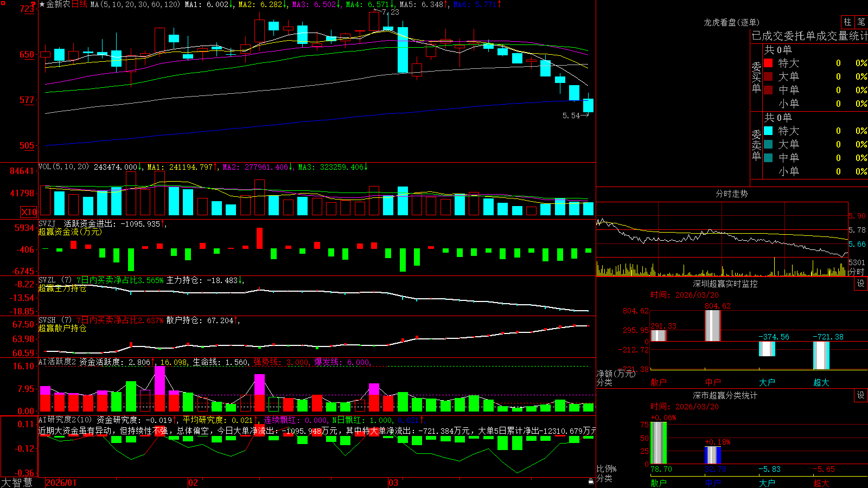Click the 散户 78.70 bar in 分类统计
868x488 pixels.
point(659,442)
